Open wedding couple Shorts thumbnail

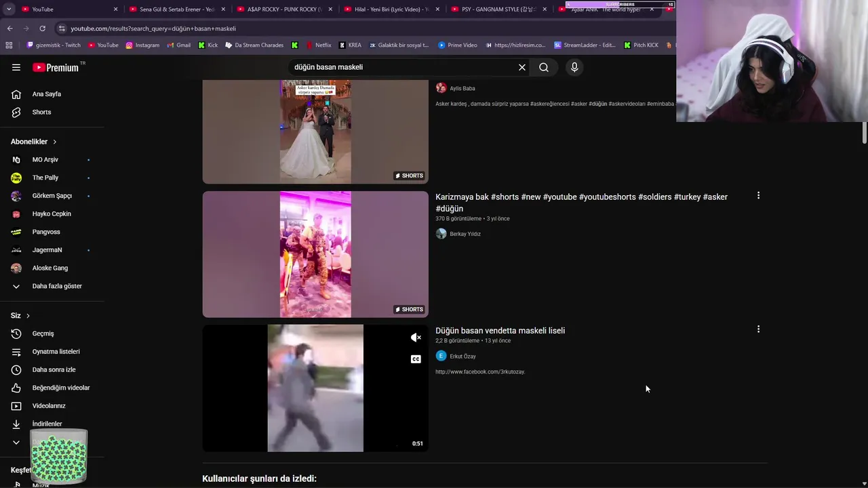(x=315, y=131)
